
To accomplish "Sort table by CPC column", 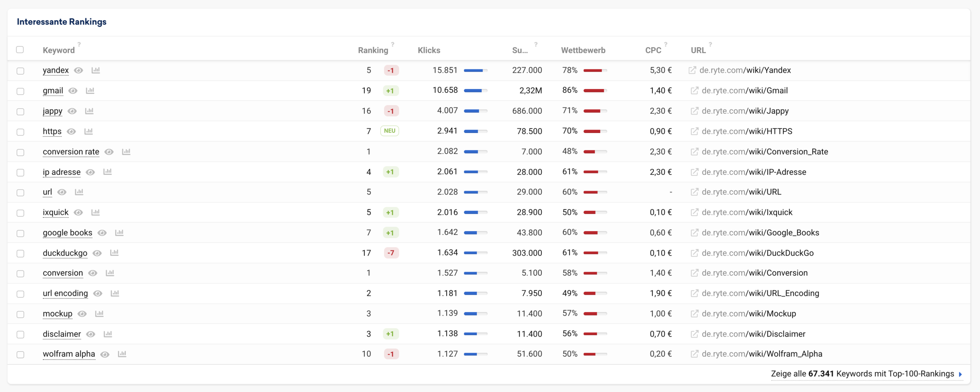I will point(653,50).
